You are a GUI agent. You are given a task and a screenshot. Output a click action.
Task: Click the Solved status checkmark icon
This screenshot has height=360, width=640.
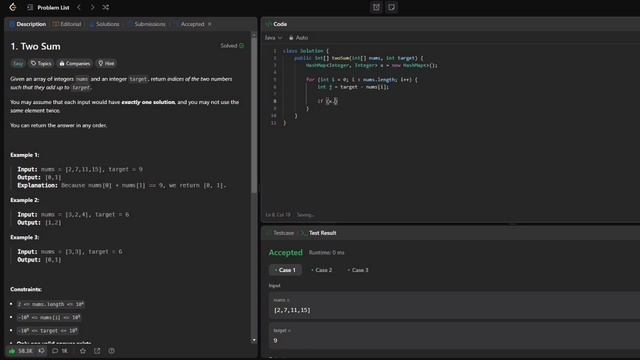pyautogui.click(x=242, y=46)
